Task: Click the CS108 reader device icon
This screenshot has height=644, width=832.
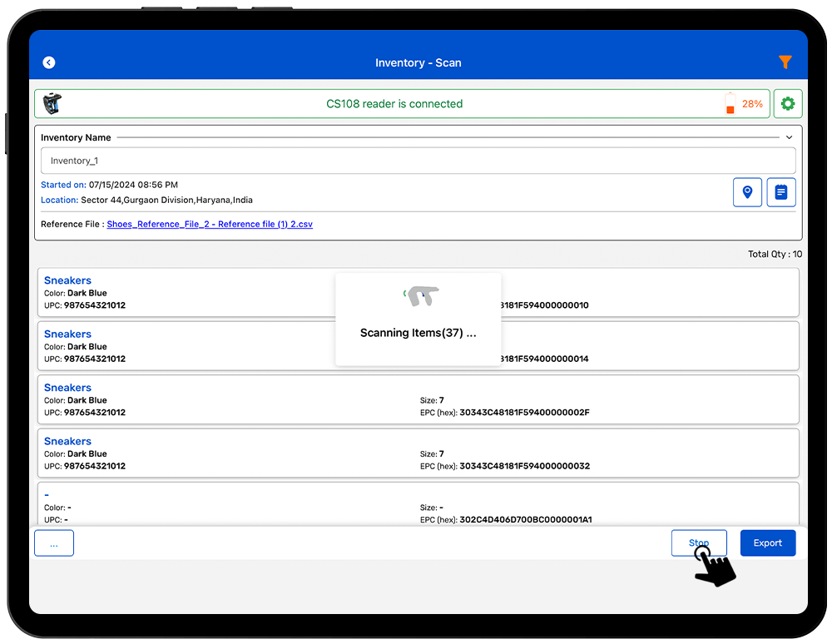Action: click(52, 104)
